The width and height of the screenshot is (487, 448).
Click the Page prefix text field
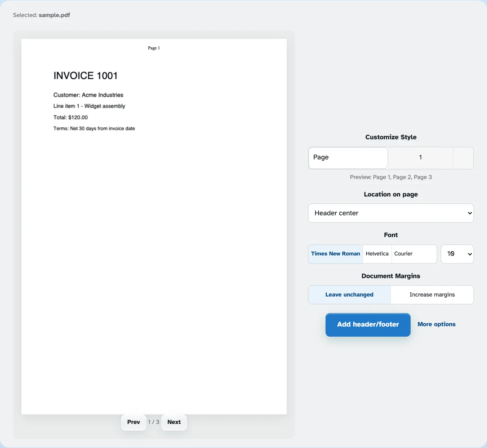point(348,158)
